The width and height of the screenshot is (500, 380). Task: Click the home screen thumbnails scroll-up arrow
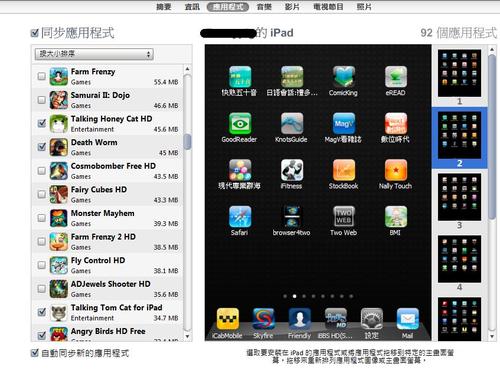click(492, 49)
